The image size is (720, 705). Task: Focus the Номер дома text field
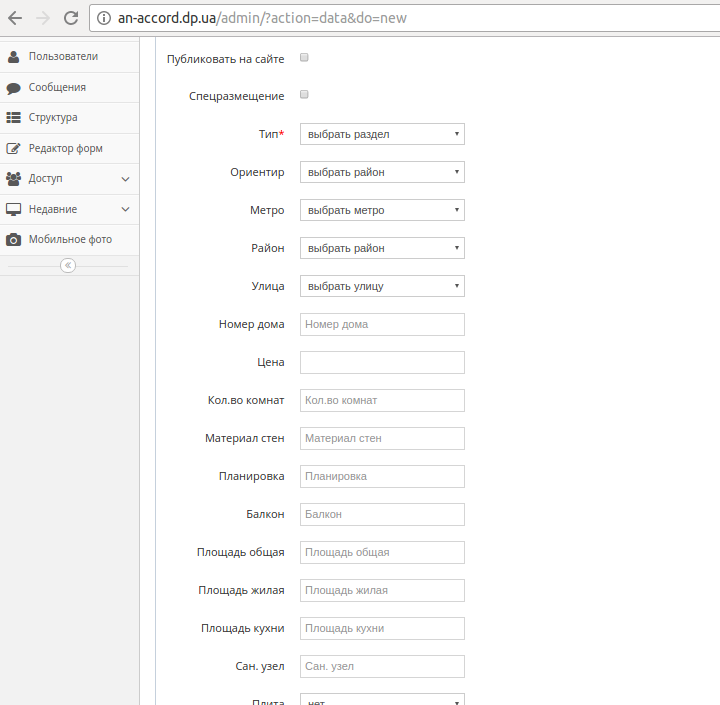[382, 324]
